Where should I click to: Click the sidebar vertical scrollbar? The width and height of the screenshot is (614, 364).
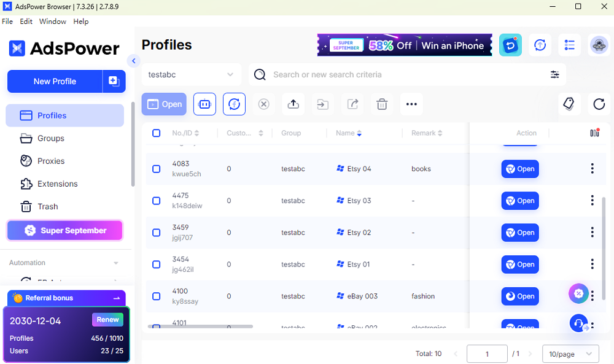pos(133,144)
